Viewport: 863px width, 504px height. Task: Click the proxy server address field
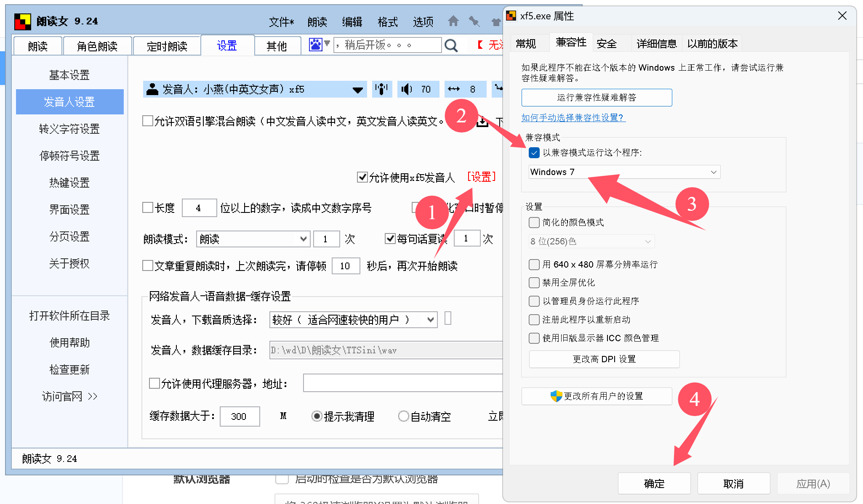pos(403,383)
